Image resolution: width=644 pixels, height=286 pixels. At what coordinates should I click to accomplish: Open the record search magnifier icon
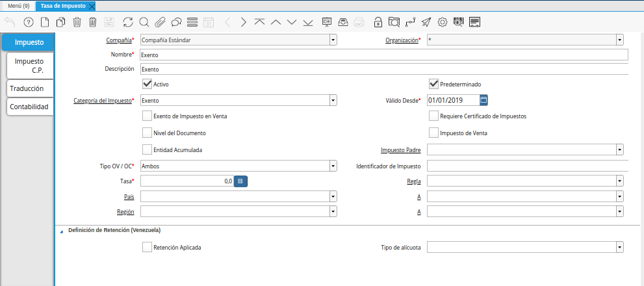[144, 22]
